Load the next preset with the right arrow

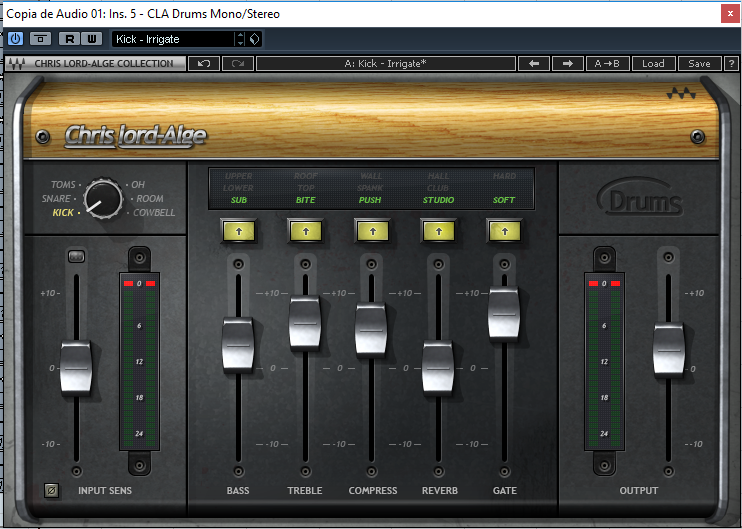(568, 63)
